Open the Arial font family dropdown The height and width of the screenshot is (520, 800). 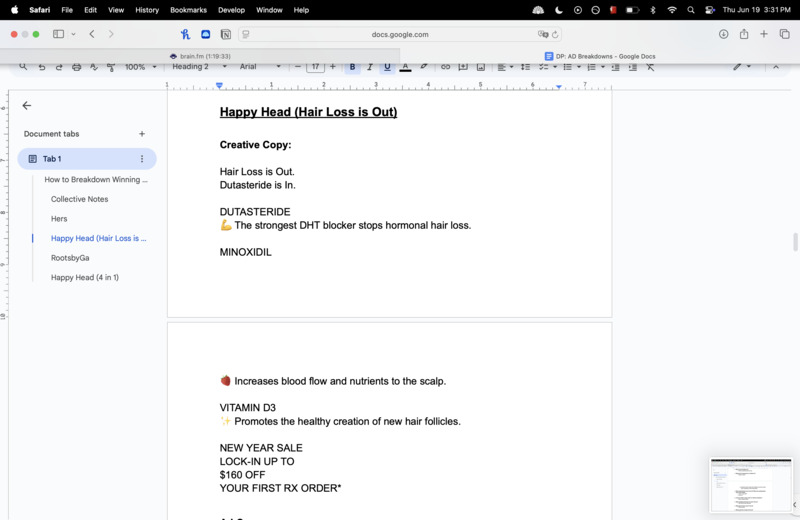(260, 67)
